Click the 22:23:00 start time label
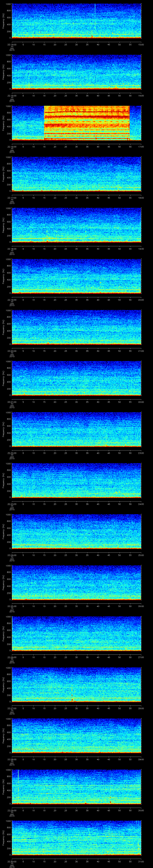 (12, 504)
